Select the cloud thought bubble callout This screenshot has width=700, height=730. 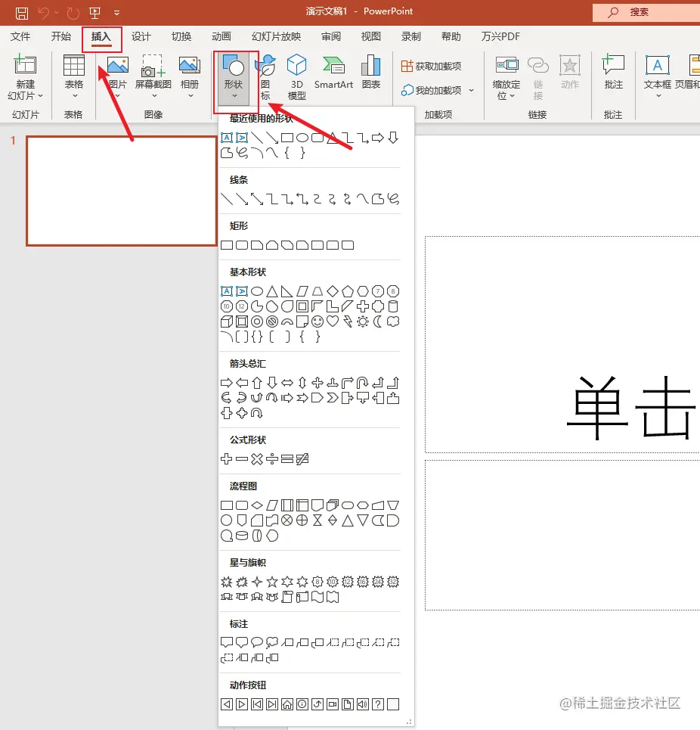pyautogui.click(x=272, y=642)
